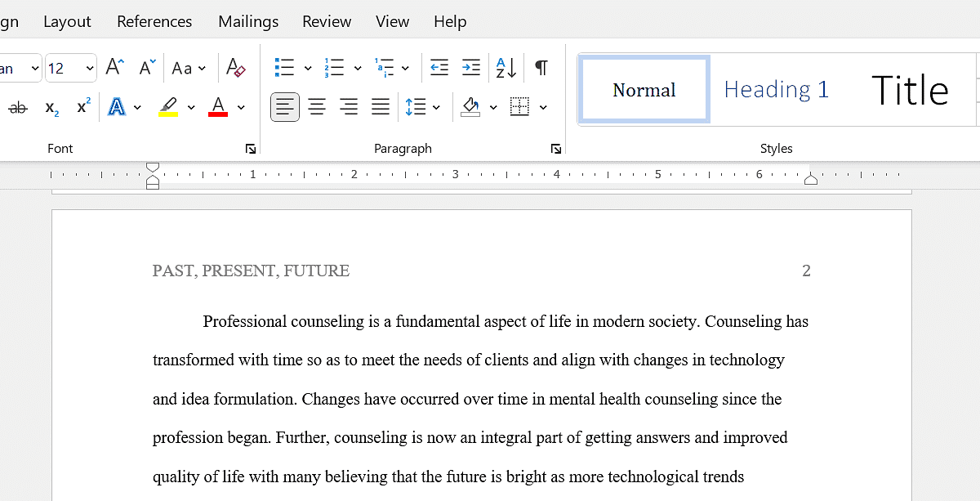Align text right
The width and height of the screenshot is (980, 501).
tap(349, 107)
